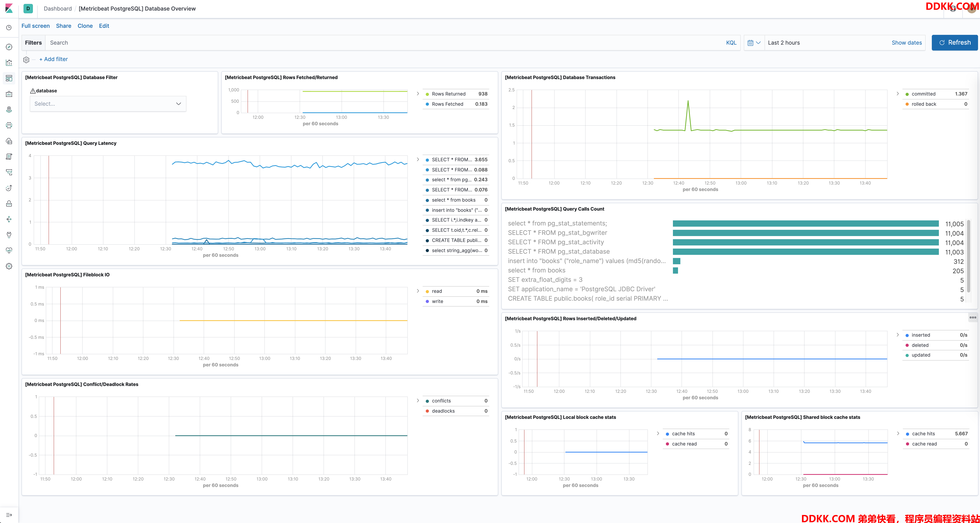Open the help lifebuoy icon
The height and width of the screenshot is (523, 980).
click(953, 8)
